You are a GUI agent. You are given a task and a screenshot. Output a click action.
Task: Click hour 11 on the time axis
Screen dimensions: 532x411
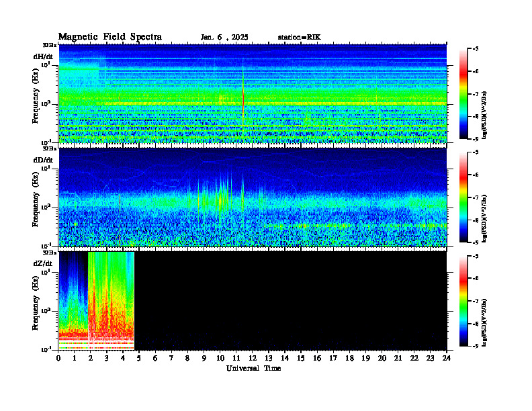pos(236,359)
